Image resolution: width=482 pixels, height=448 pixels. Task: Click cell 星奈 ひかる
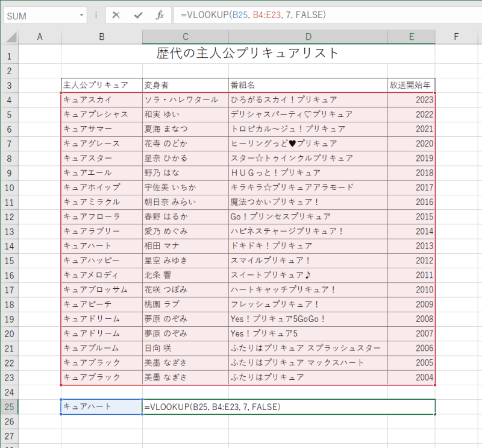(186, 159)
